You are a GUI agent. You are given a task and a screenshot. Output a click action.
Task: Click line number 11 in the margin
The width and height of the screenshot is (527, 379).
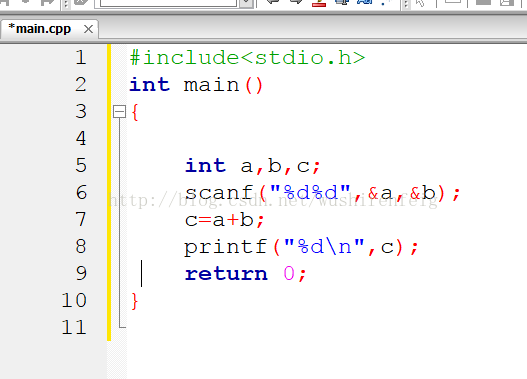pyautogui.click(x=74, y=327)
